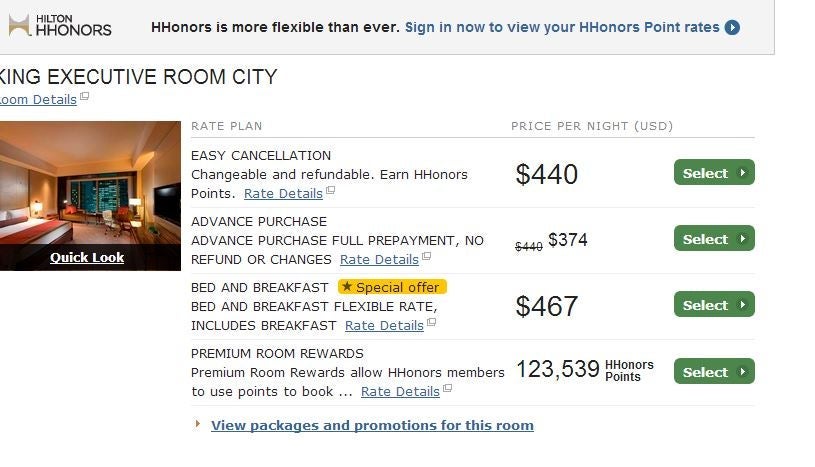
Task: Click the blue arrow icon after Point rates
Action: [x=732, y=27]
